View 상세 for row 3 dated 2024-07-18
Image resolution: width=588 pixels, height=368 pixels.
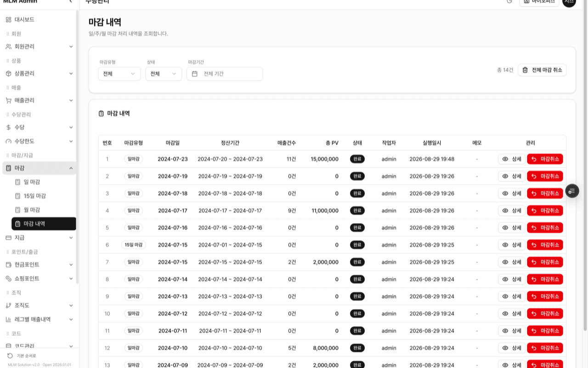[512, 193]
